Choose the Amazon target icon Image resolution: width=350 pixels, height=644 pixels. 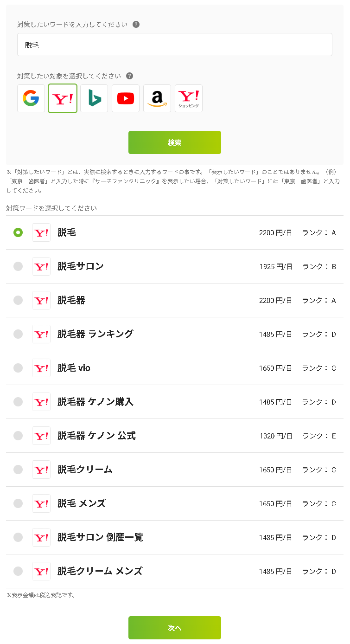[157, 98]
